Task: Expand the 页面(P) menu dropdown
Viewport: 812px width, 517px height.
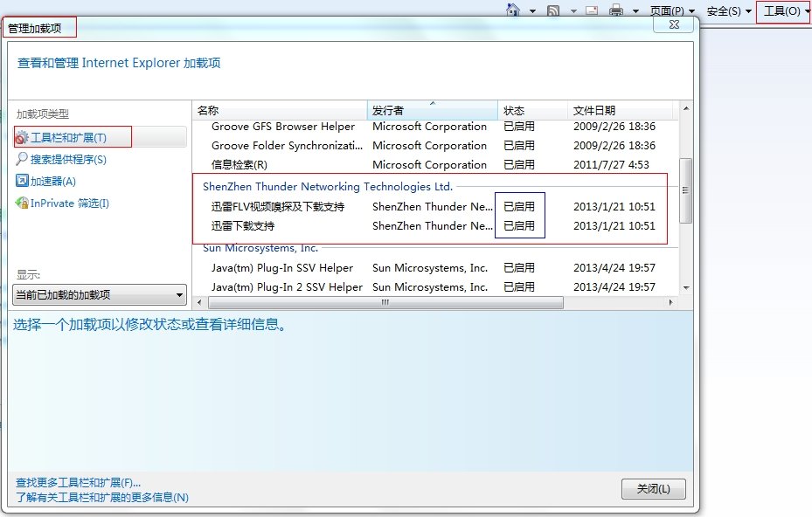Action: click(693, 11)
